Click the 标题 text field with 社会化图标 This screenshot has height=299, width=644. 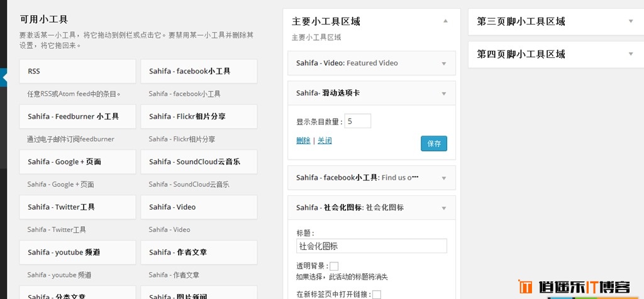[x=372, y=246]
